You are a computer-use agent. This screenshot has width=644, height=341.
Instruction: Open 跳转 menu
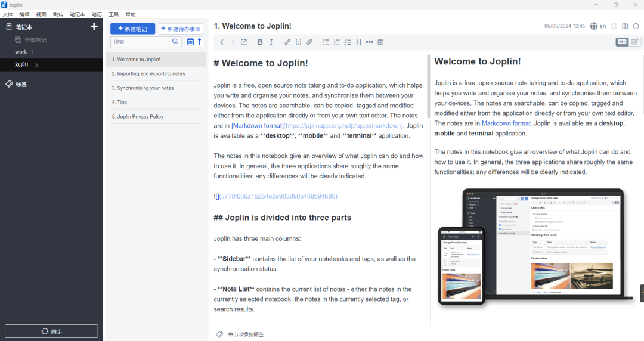58,14
